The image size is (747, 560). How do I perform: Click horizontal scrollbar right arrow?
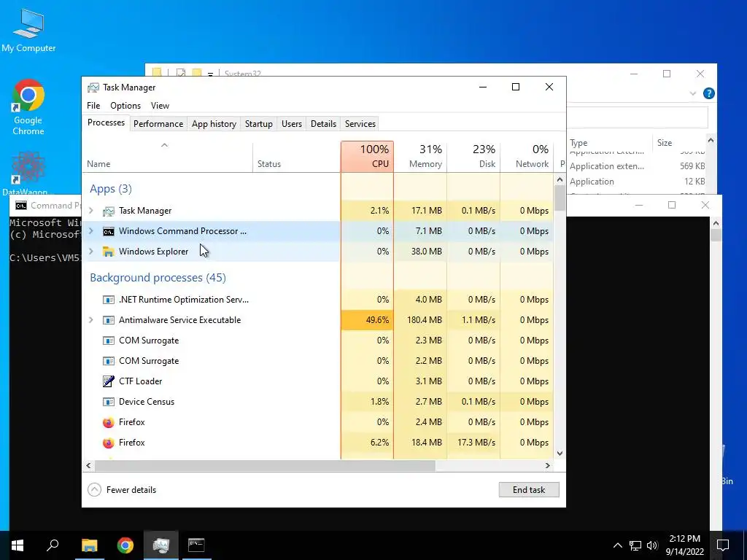click(548, 465)
